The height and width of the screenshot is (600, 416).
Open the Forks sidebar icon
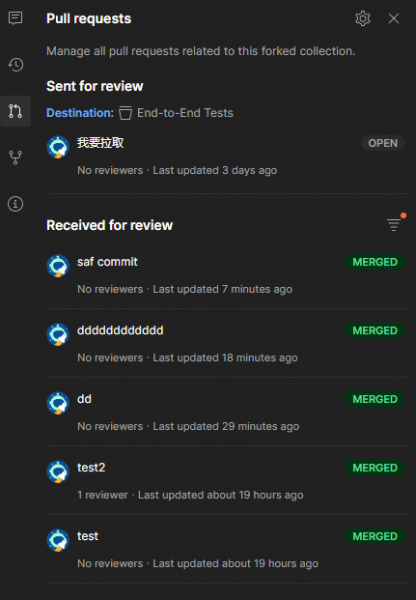(15, 157)
